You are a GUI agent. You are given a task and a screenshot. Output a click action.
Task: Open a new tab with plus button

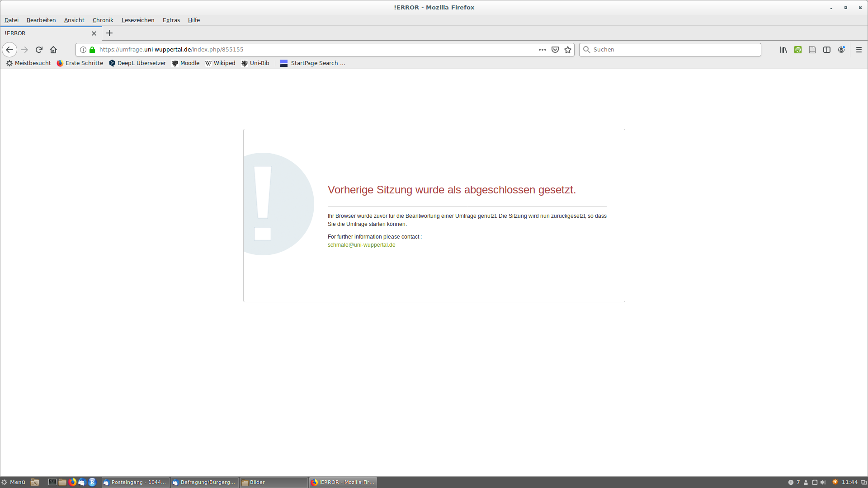(109, 33)
